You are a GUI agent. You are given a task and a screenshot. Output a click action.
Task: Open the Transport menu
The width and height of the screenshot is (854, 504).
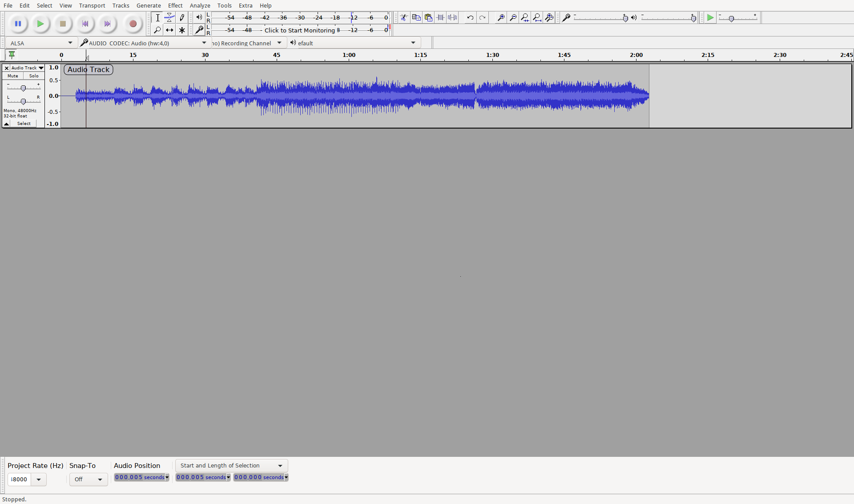[x=92, y=5]
